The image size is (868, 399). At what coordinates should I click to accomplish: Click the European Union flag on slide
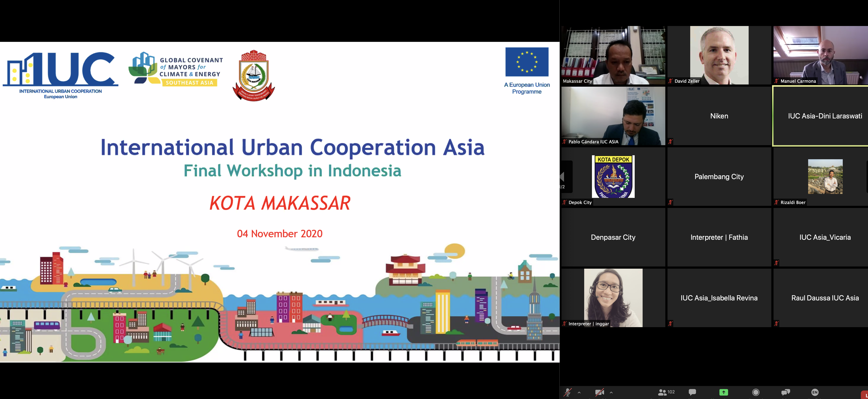click(527, 62)
